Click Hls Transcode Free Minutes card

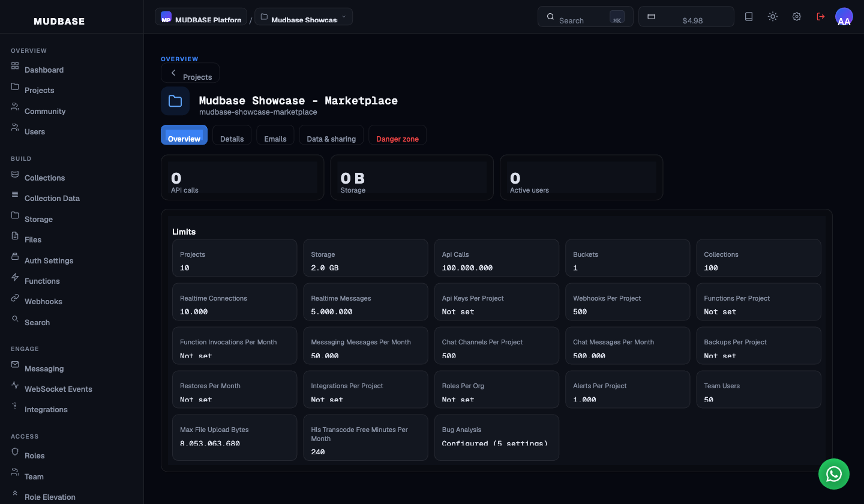pyautogui.click(x=365, y=437)
